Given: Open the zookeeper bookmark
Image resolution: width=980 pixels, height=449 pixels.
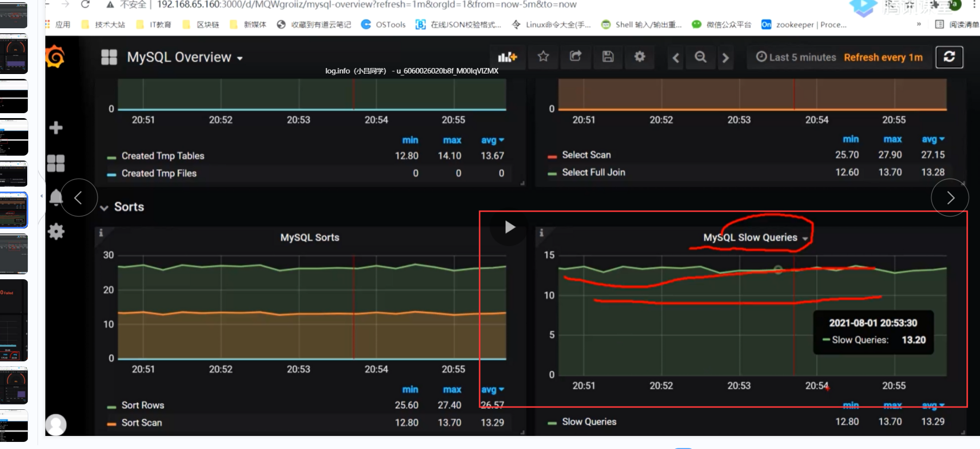Looking at the screenshot, I should 804,24.
